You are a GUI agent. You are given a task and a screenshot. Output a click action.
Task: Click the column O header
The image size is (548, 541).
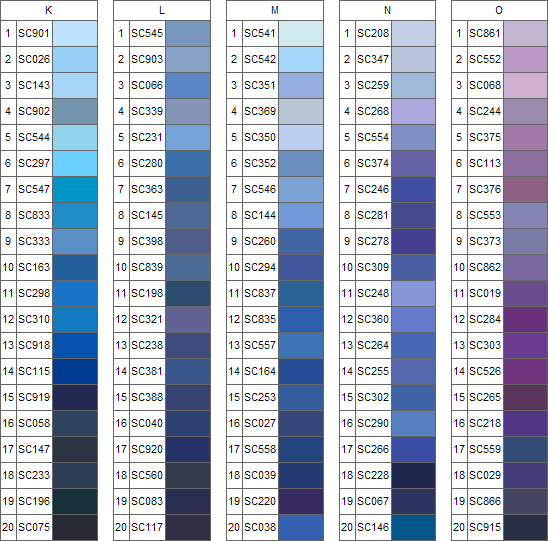[499, 10]
